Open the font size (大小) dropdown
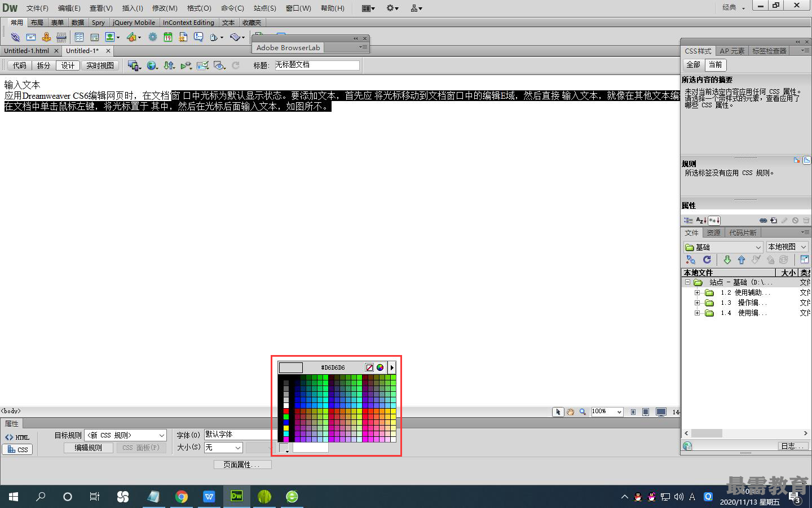812x508 pixels. coord(223,447)
